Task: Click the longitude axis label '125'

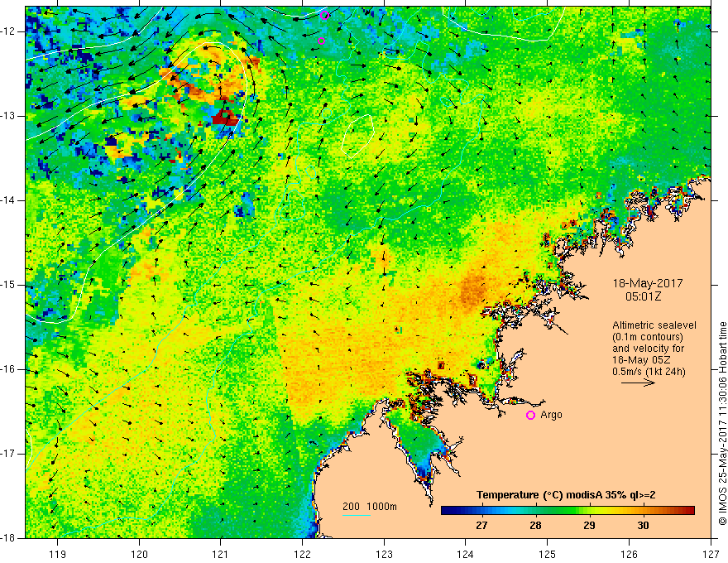Action: 548,555
